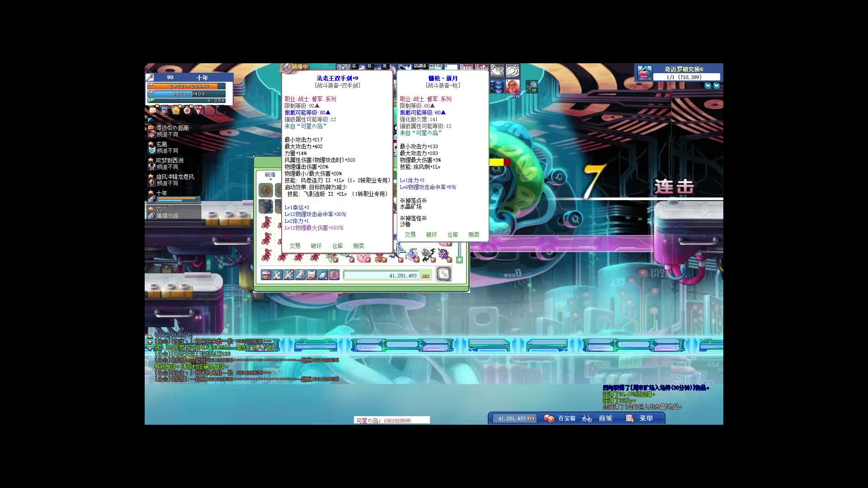Click the mail envelope notification icon

(x=153, y=110)
